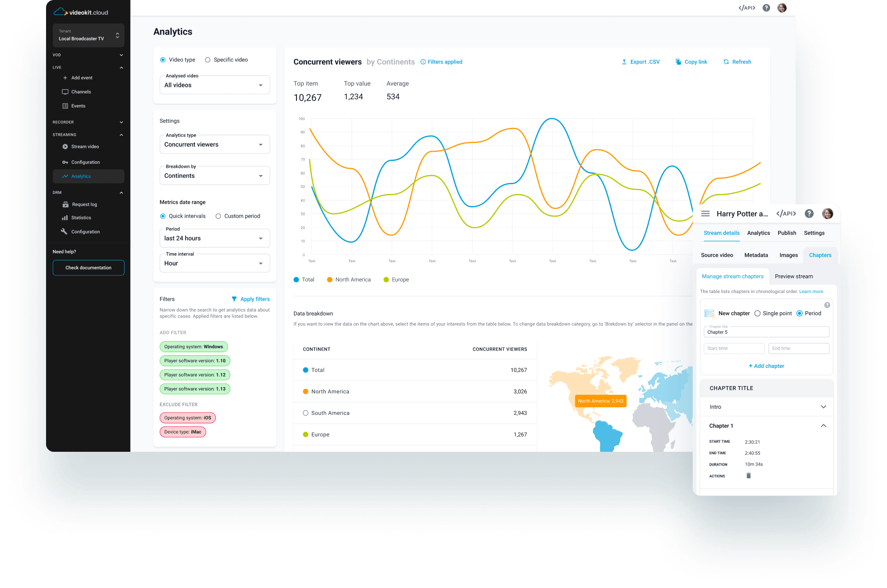The image size is (887, 588).
Task: Delete Chapter 1 with trash icon
Action: pos(748,476)
